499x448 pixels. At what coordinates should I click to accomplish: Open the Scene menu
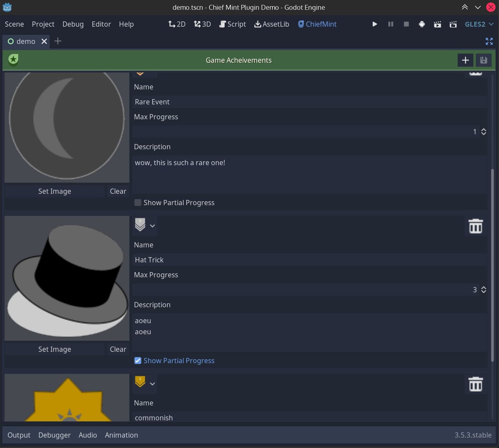[x=14, y=24]
